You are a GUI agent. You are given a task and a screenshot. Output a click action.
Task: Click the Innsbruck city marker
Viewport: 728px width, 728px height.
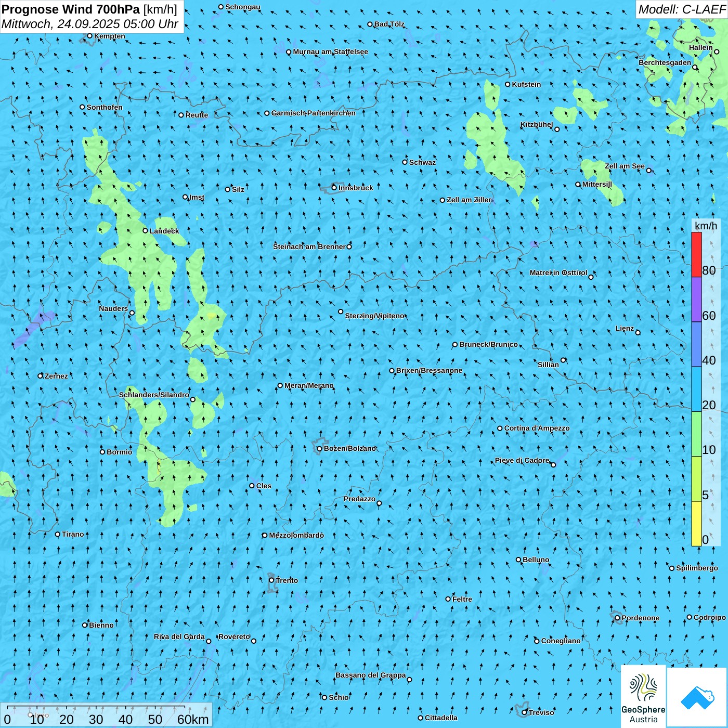tap(334, 188)
